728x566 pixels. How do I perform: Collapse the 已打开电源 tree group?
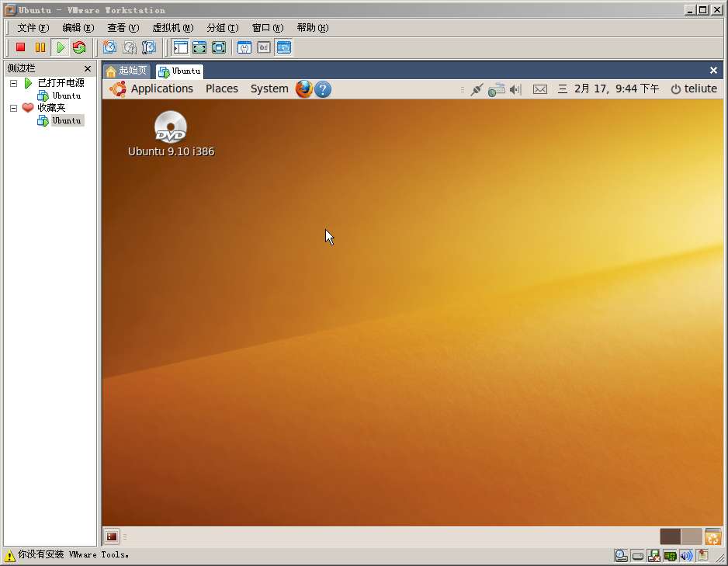click(13, 84)
